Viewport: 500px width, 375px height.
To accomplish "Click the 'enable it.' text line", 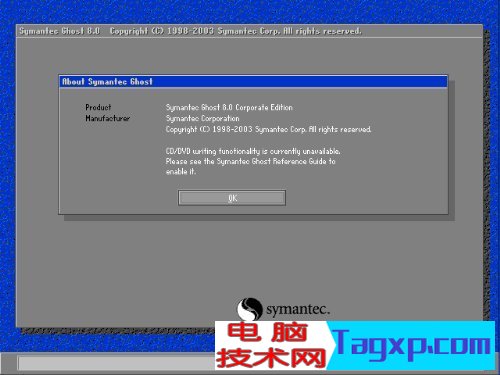I will [181, 172].
